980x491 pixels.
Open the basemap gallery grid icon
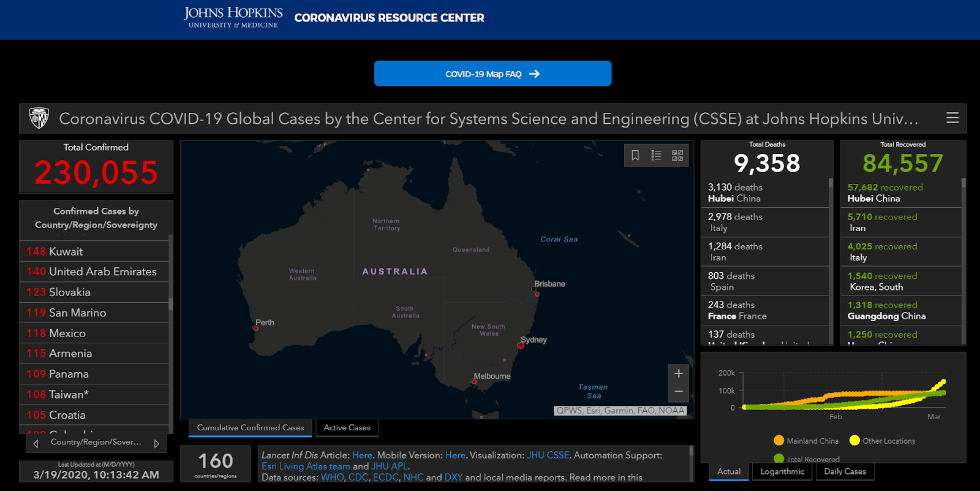click(677, 156)
